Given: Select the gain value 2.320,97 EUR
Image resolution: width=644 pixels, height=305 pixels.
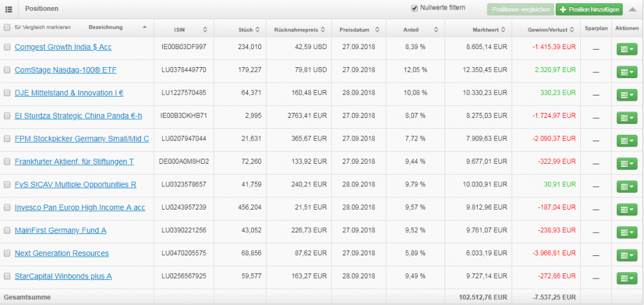Looking at the screenshot, I should 555,70.
